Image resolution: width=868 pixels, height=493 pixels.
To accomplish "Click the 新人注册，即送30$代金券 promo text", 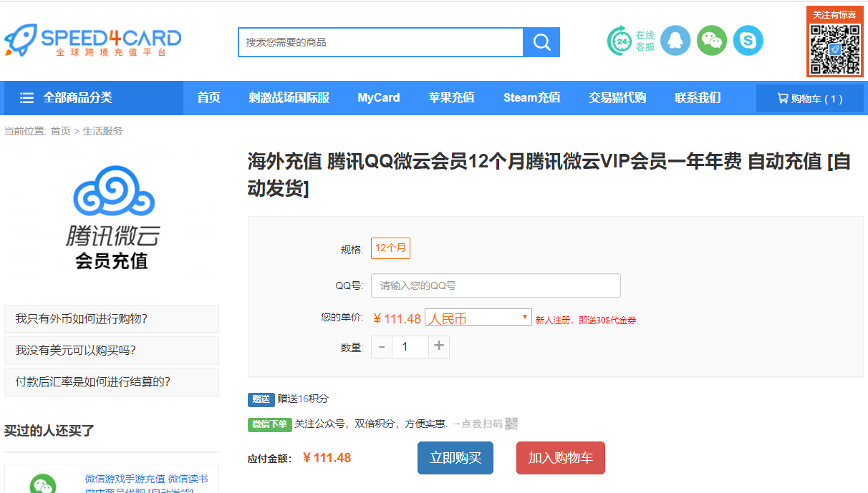I will (x=587, y=320).
